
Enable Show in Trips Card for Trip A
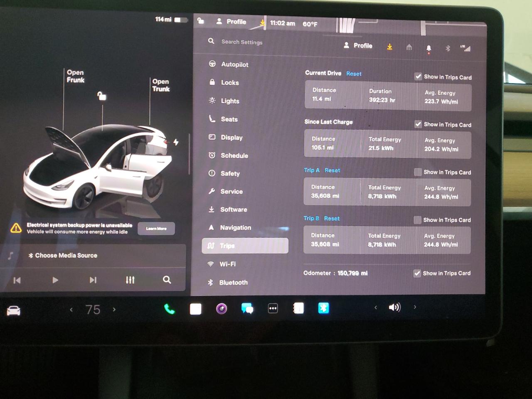(417, 172)
